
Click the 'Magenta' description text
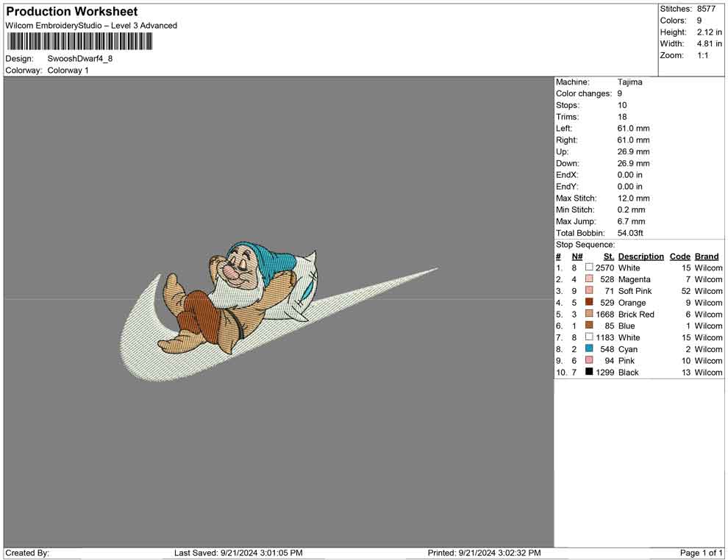click(x=634, y=279)
